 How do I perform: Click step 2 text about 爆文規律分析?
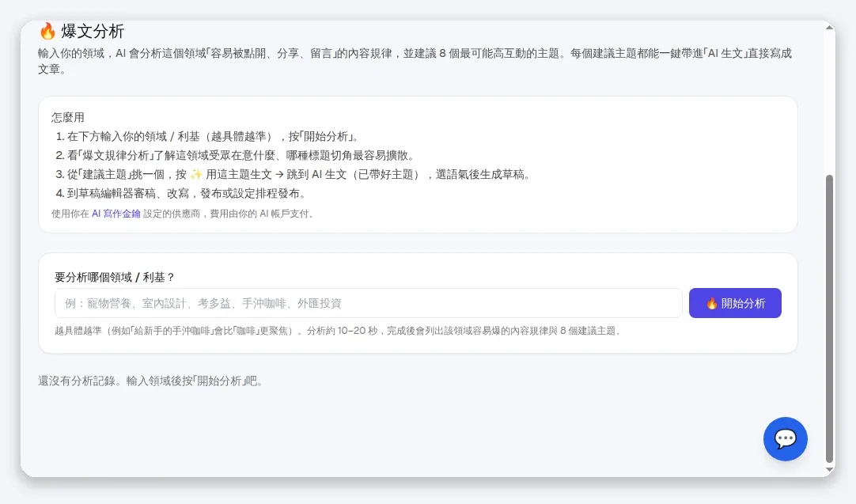click(241, 156)
